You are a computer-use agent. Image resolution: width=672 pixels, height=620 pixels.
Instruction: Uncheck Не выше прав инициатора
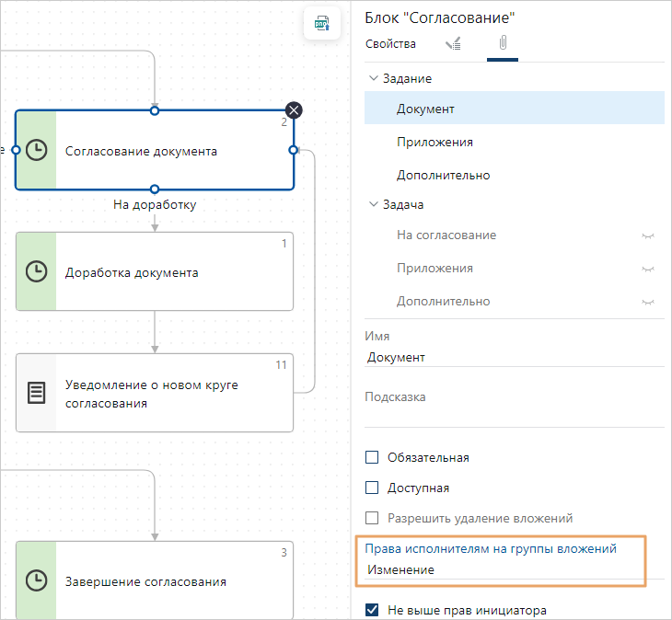[372, 609]
